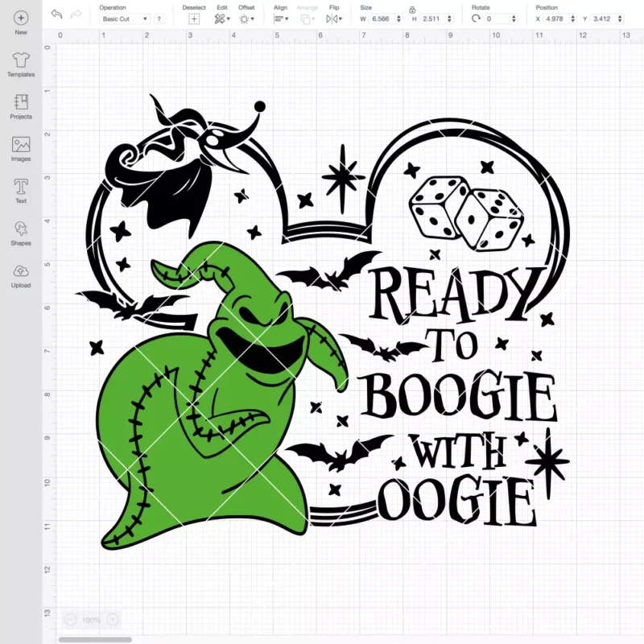Screen dimensions: 644x644
Task: Click the dropdown arrow beside Offset
Action: pos(253,19)
